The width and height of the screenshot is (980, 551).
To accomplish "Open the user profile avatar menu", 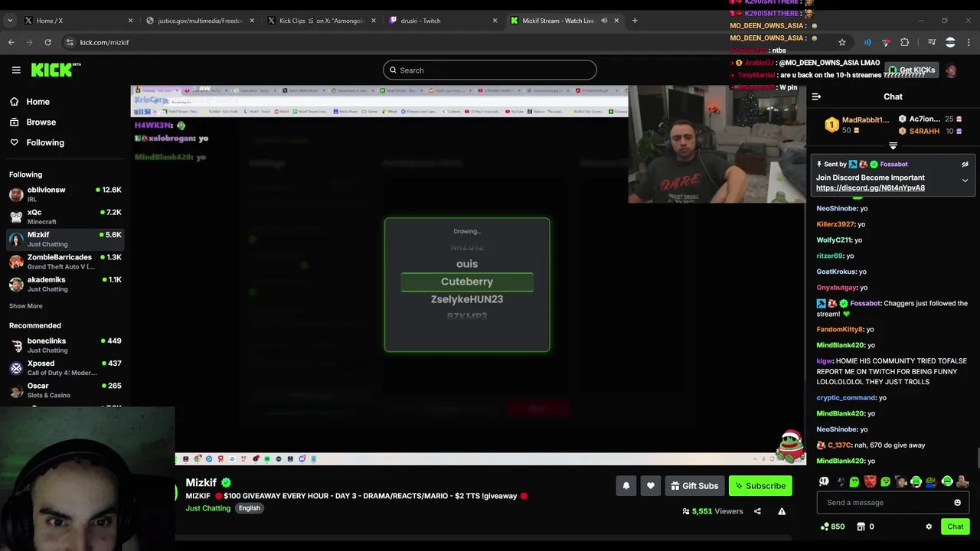I will (x=951, y=70).
